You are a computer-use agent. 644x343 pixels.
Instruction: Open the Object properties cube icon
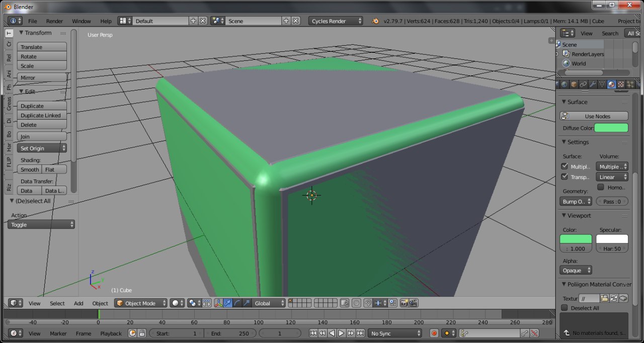pyautogui.click(x=574, y=84)
